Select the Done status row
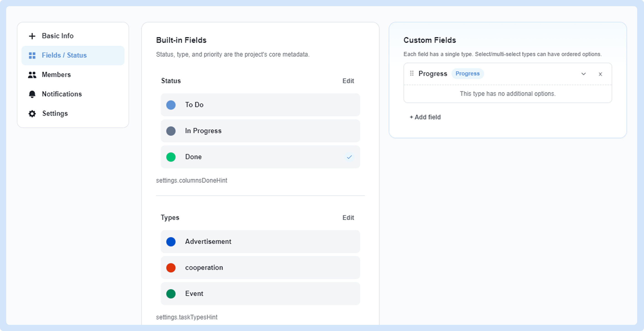The height and width of the screenshot is (331, 644). tap(260, 157)
